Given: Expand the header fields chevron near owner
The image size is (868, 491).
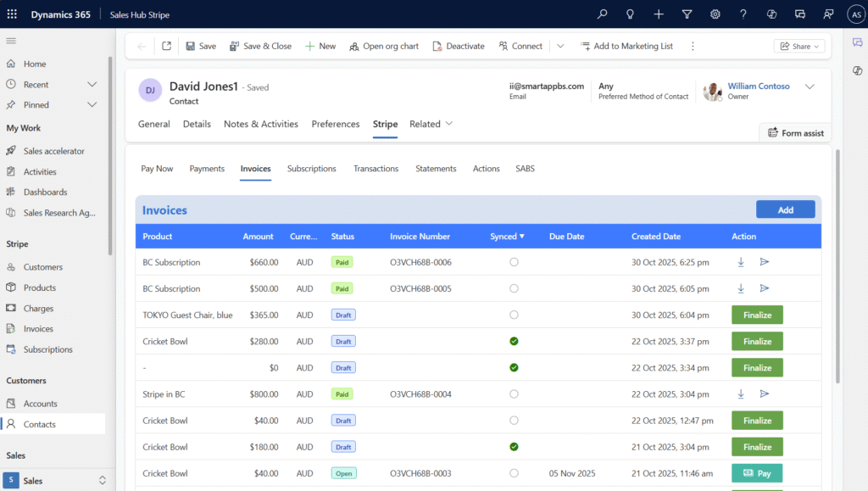Looking at the screenshot, I should [810, 86].
